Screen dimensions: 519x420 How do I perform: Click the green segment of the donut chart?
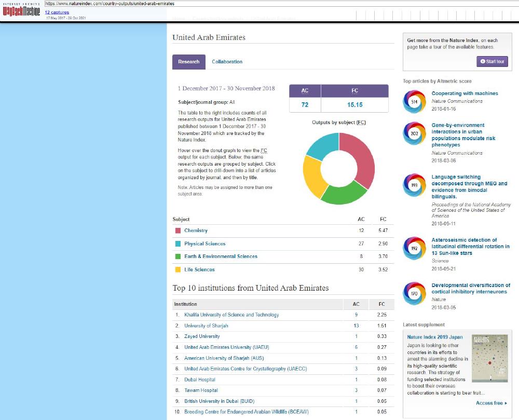pos(343,194)
